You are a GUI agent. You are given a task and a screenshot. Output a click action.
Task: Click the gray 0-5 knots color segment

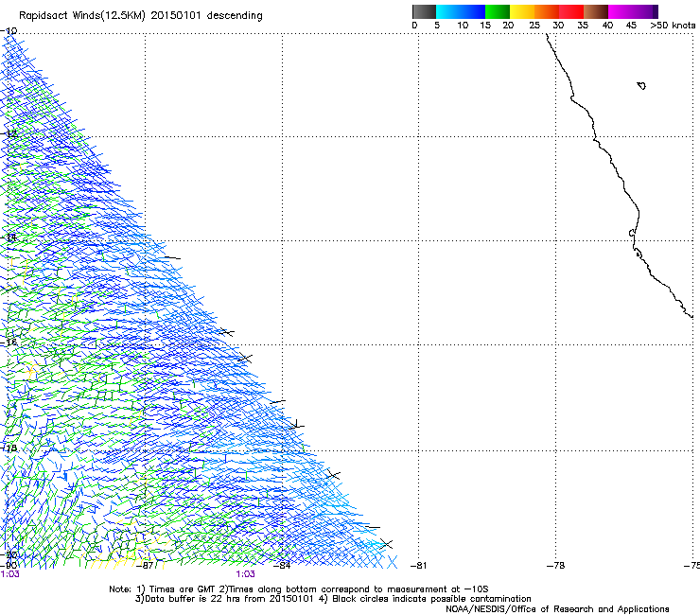424,11
